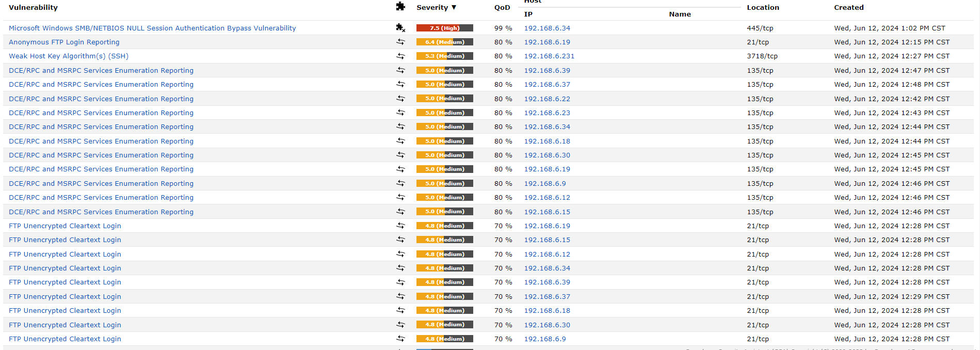Sort by host IP column header
The height and width of the screenshot is (350, 980).
click(x=528, y=14)
